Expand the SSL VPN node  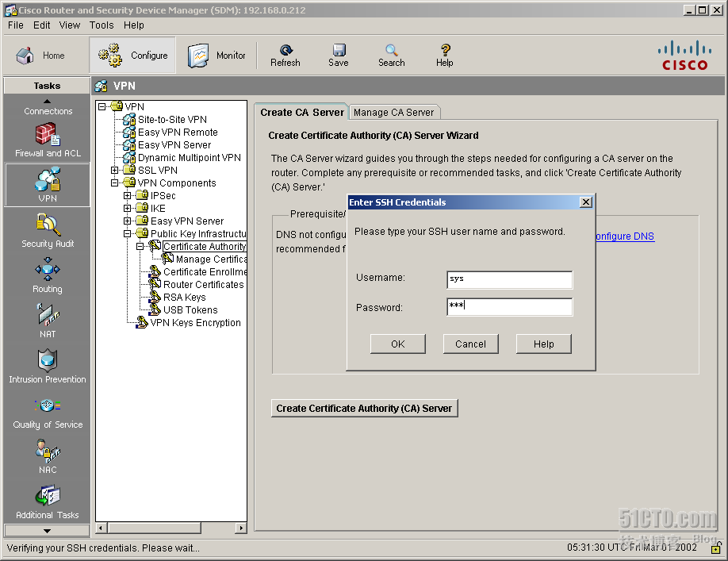(x=115, y=171)
